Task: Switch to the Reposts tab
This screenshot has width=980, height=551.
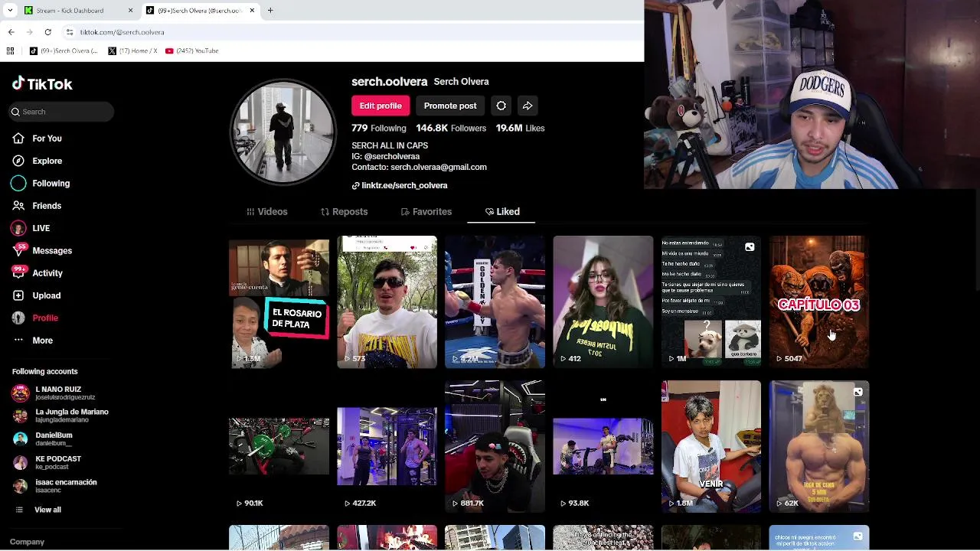Action: pyautogui.click(x=344, y=212)
